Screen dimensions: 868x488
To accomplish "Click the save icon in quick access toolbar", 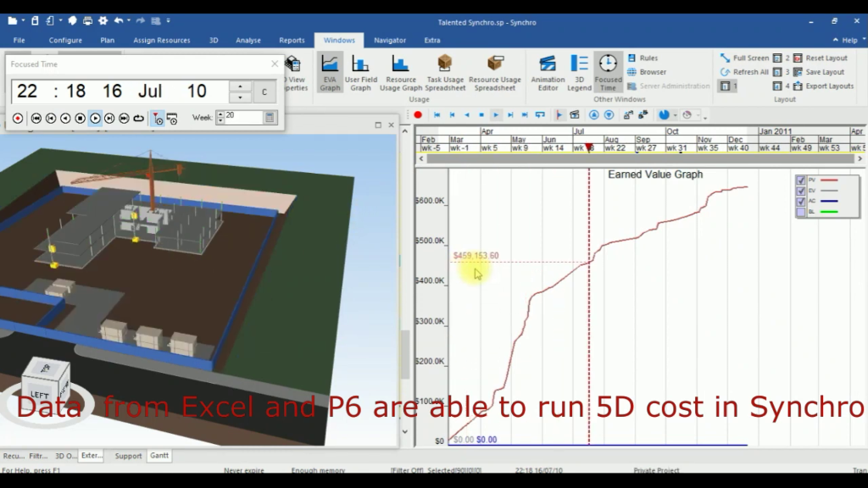I will point(35,21).
